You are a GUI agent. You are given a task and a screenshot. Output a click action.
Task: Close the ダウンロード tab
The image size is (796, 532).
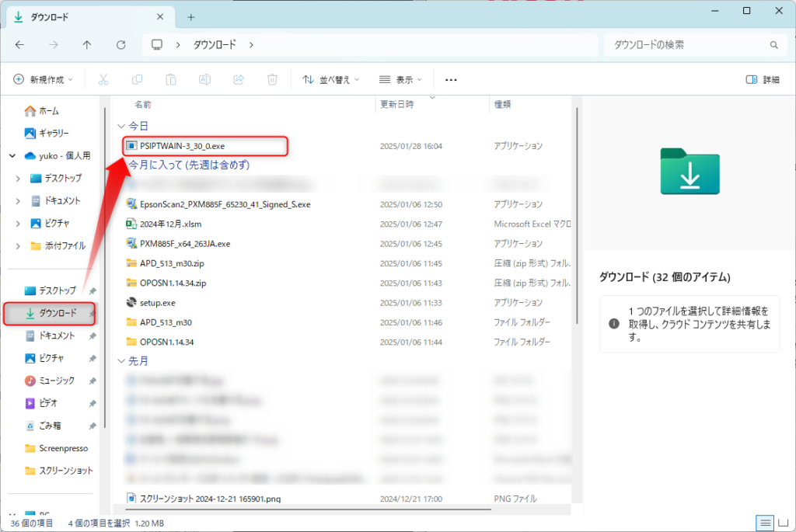(160, 17)
